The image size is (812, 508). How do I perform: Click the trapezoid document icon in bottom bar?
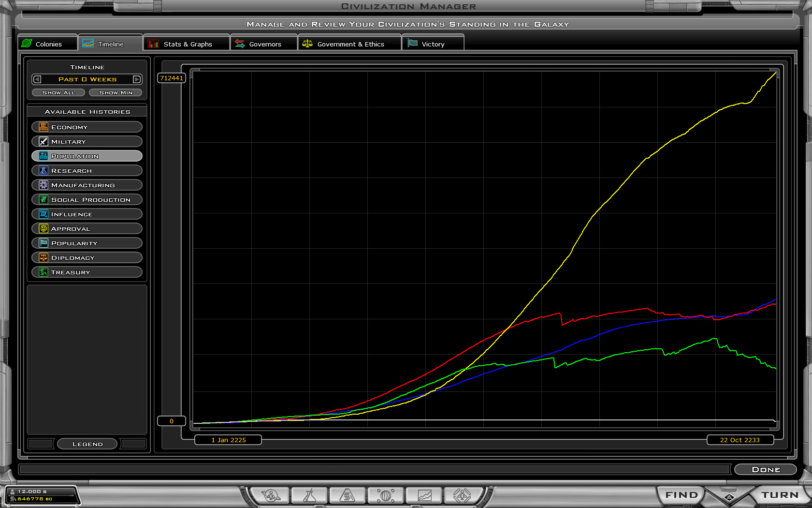(x=347, y=495)
